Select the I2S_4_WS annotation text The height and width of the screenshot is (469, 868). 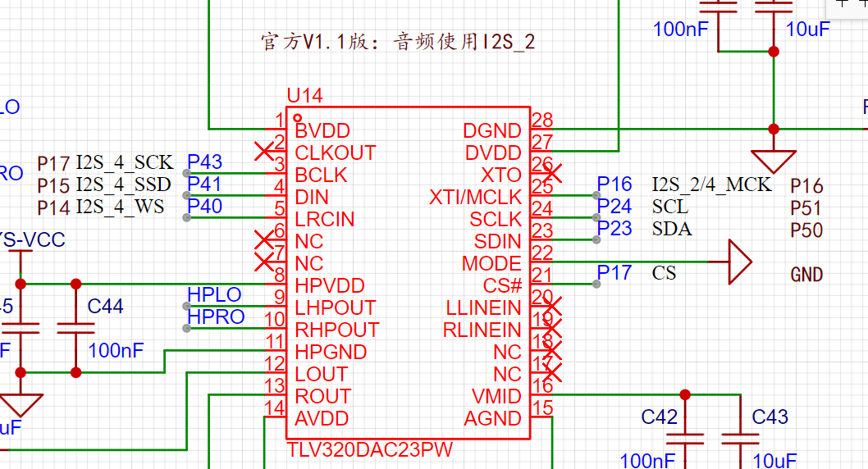coord(120,207)
